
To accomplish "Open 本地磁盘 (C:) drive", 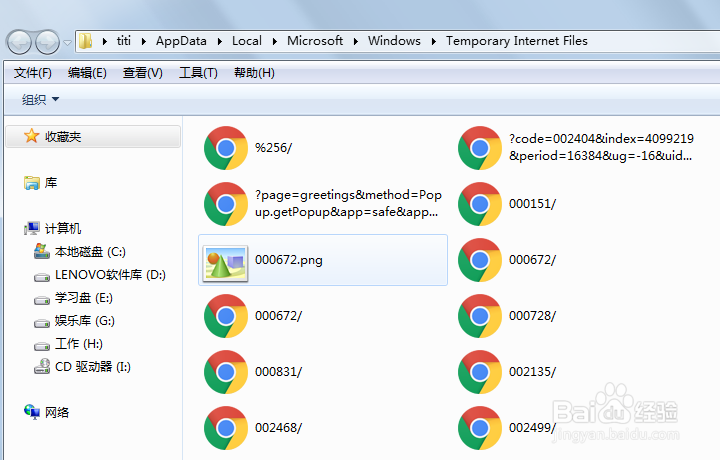I will click(x=90, y=252).
